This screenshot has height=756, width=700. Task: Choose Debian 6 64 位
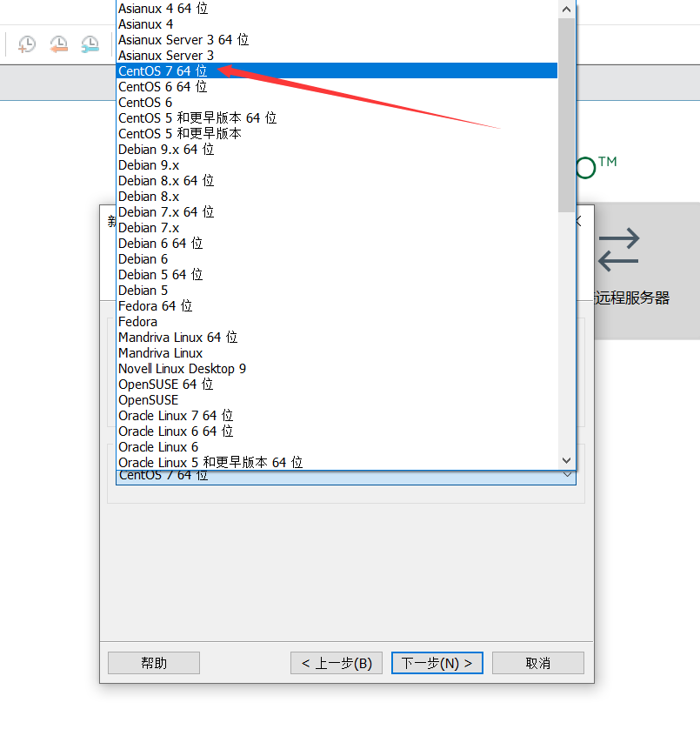pos(337,244)
